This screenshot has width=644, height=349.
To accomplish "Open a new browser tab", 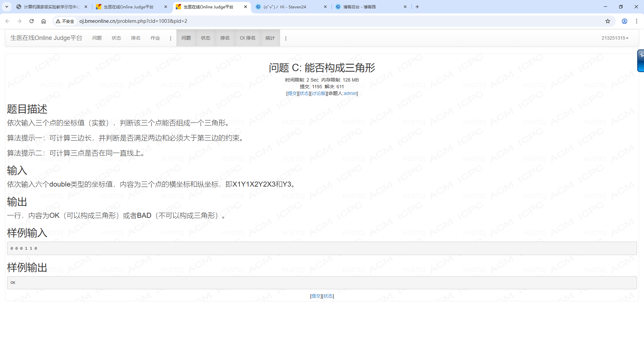I will click(x=417, y=7).
